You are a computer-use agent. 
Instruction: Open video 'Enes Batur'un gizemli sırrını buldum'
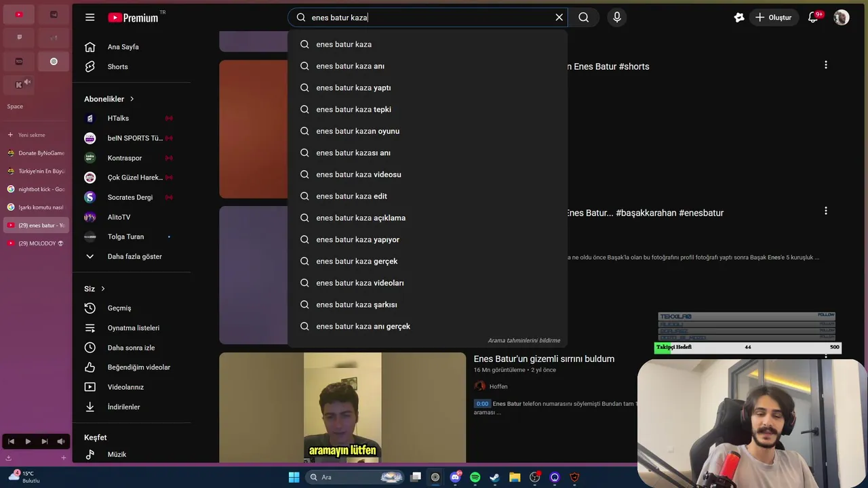point(544,359)
